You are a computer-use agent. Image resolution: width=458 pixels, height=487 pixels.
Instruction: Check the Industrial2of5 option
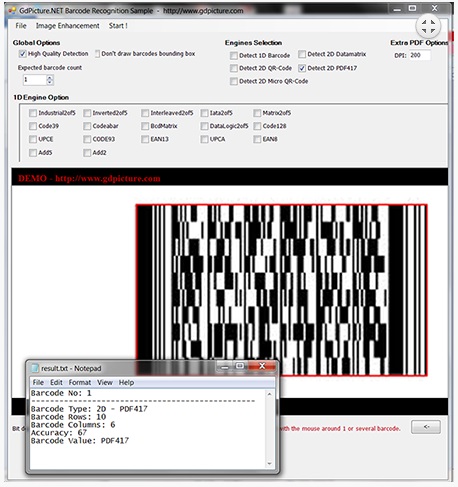(33, 113)
